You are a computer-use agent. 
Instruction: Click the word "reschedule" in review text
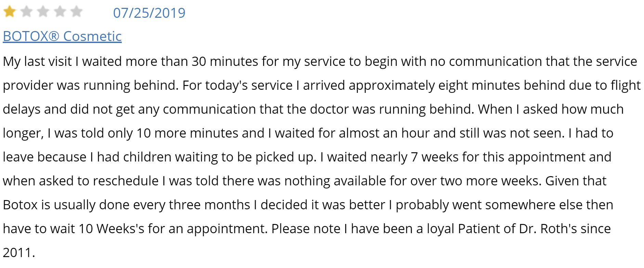tap(126, 181)
